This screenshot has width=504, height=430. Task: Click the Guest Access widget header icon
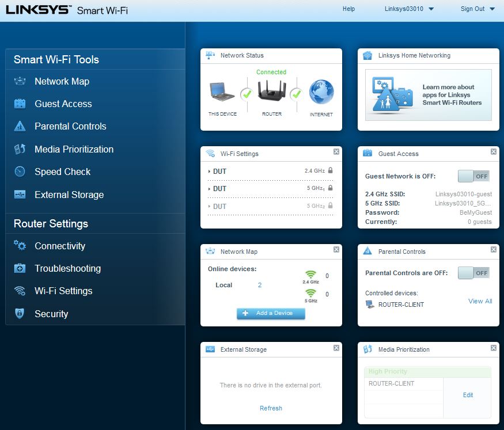(x=367, y=153)
